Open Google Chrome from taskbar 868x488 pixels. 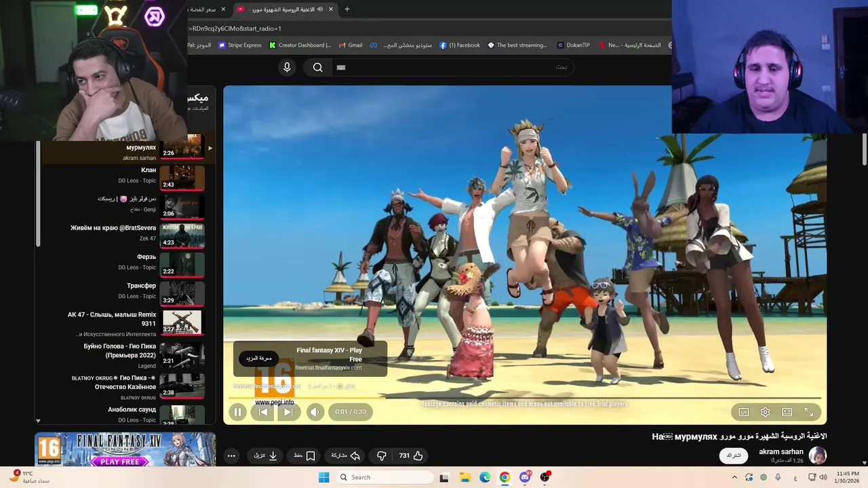tap(505, 477)
